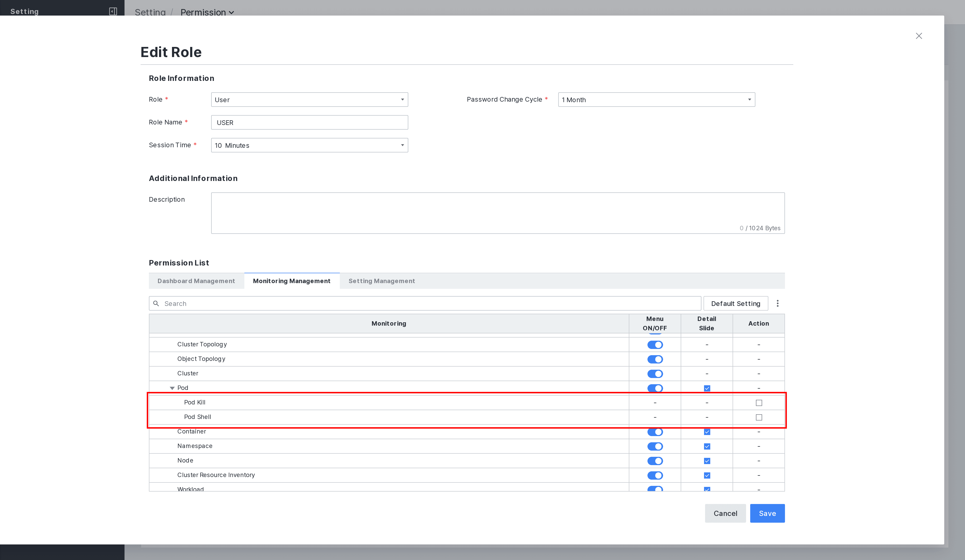The width and height of the screenshot is (965, 560).
Task: Open the Setting Management tab
Action: coord(382,281)
